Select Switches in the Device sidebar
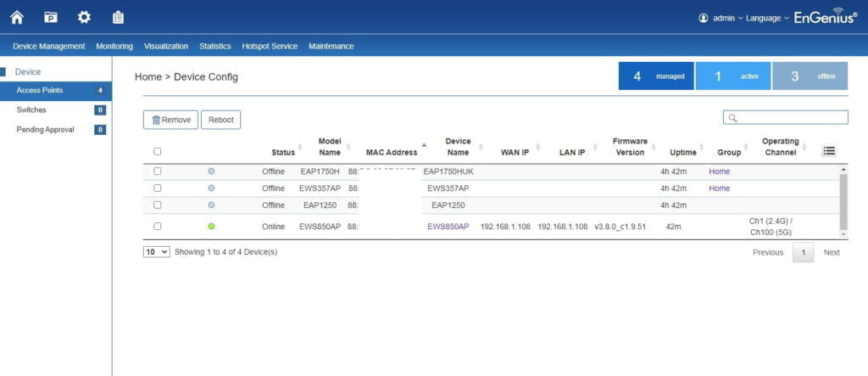The width and height of the screenshot is (868, 376). pos(31,109)
